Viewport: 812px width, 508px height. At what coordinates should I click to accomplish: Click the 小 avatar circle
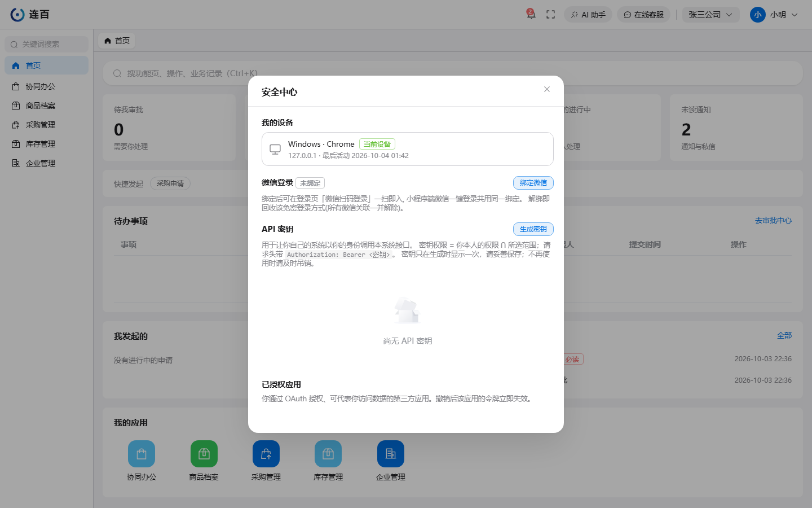click(x=758, y=15)
